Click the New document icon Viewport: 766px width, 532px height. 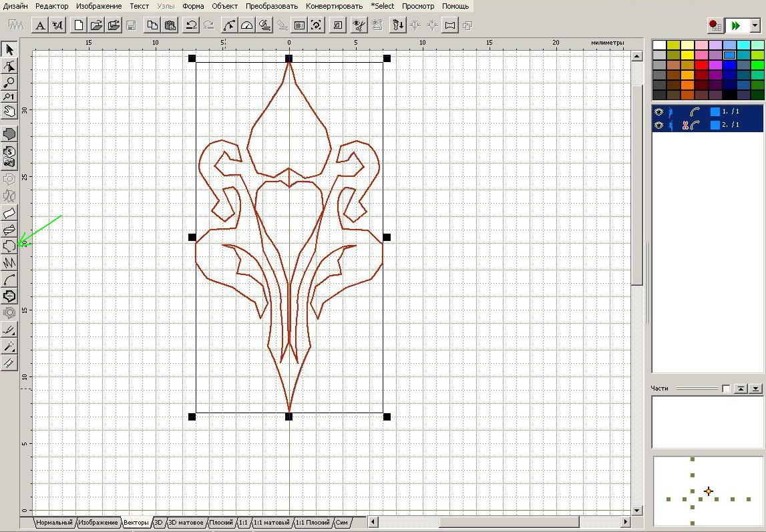79,25
